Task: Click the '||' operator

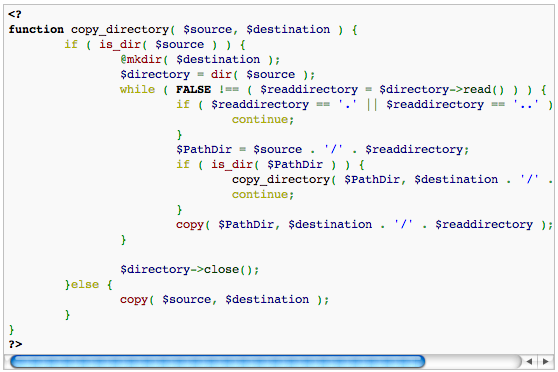Action: point(372,104)
